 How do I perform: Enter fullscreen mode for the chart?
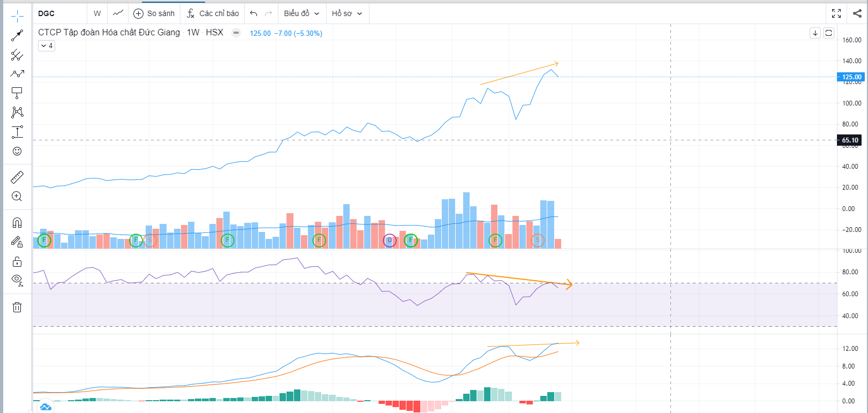[836, 13]
